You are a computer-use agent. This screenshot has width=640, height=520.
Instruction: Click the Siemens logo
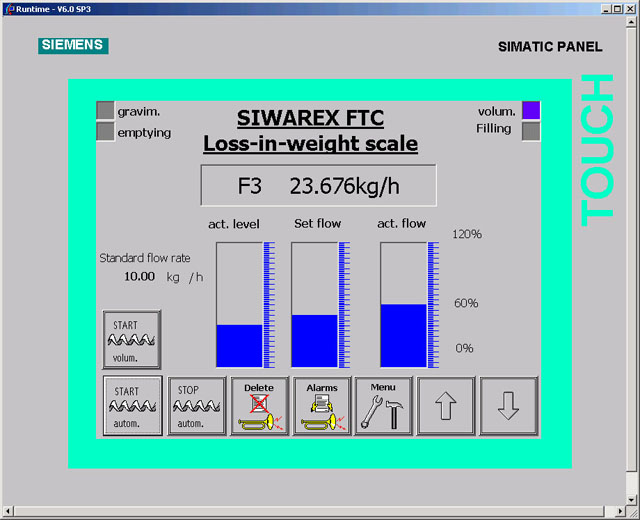tap(73, 45)
